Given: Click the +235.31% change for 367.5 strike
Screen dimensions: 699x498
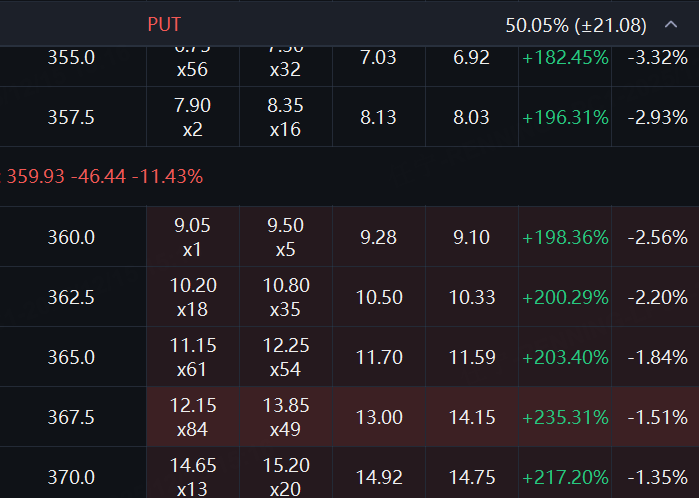Looking at the screenshot, I should point(565,417).
